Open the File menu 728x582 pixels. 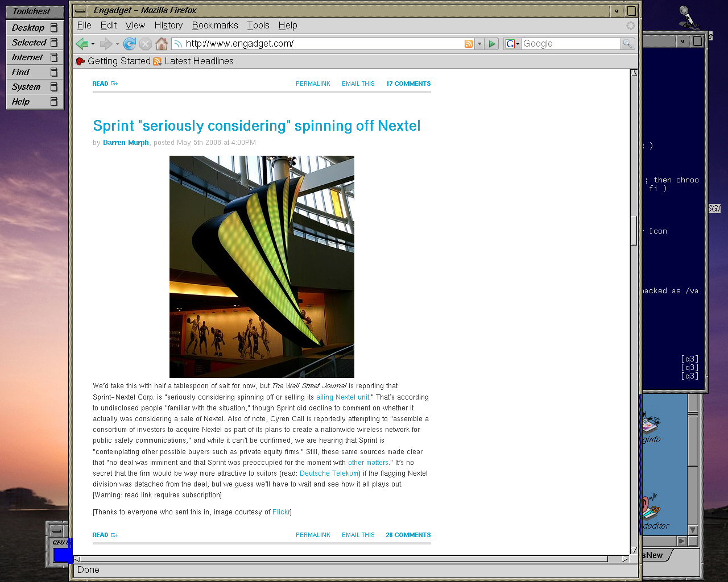[x=84, y=26]
